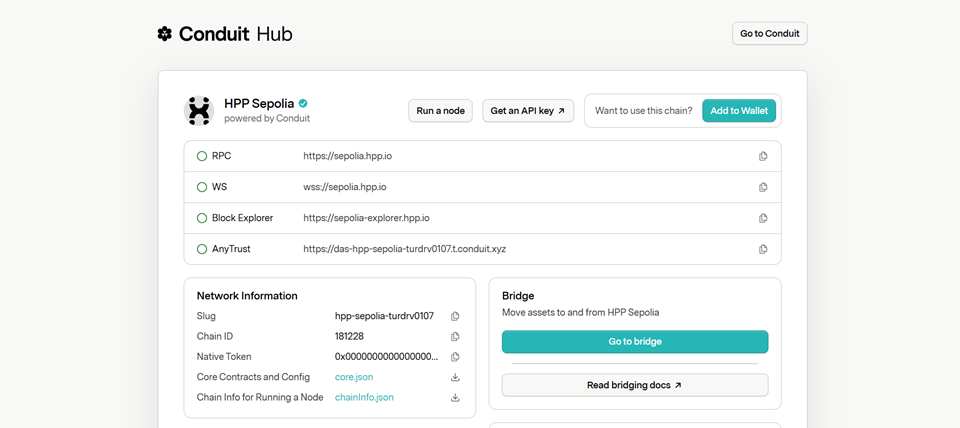Download core.json using the download icon

click(455, 377)
